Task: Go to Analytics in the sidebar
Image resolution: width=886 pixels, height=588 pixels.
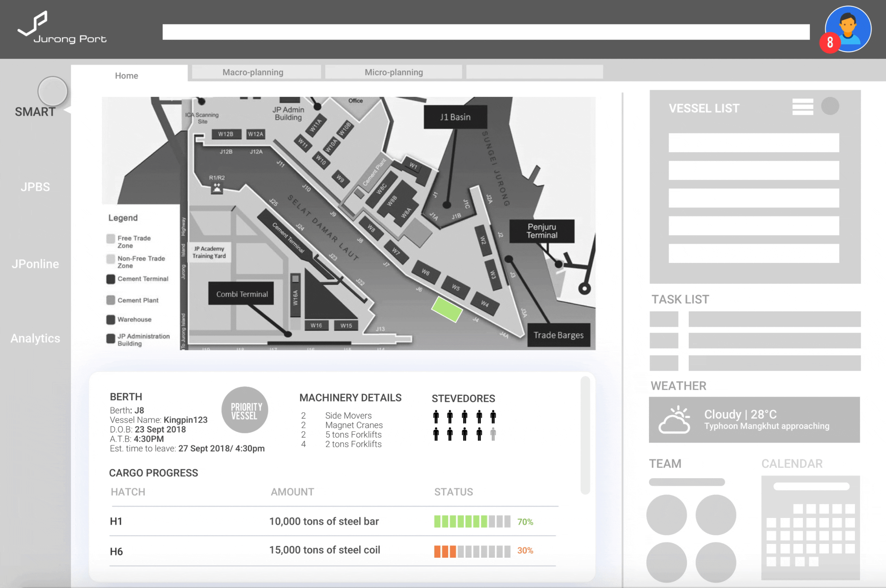Action: (35, 338)
